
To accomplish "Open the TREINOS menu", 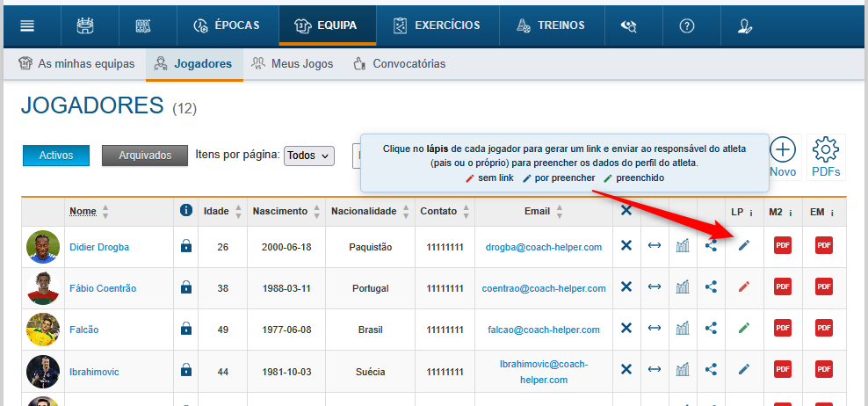I will point(551,25).
